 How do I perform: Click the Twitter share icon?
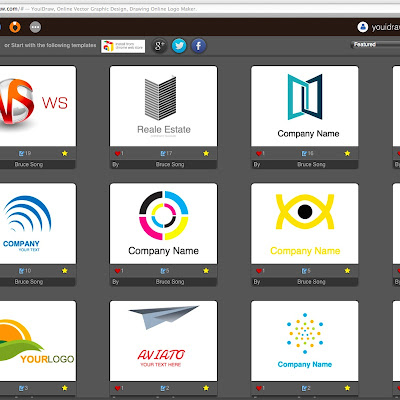(179, 46)
